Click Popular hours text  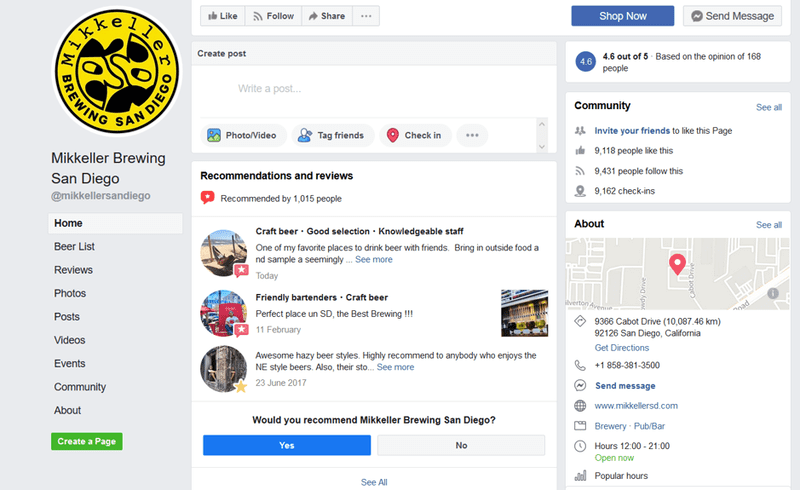pyautogui.click(x=621, y=476)
